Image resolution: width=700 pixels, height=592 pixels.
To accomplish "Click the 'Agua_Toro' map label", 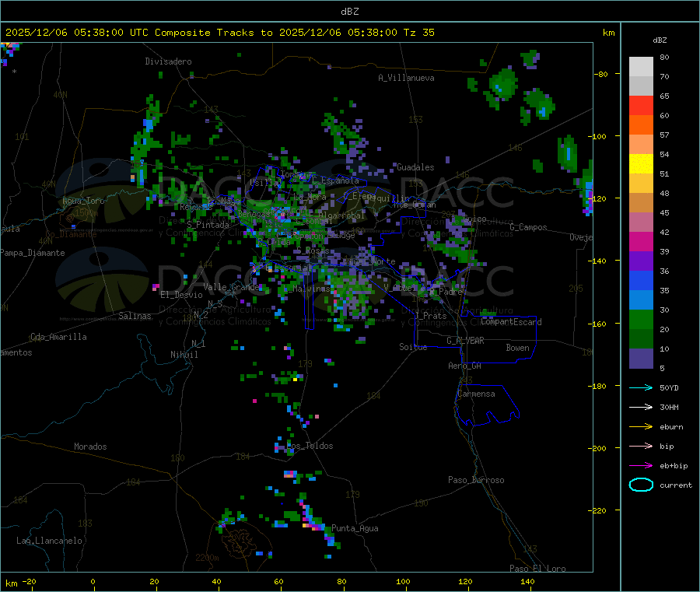I will point(83,201).
